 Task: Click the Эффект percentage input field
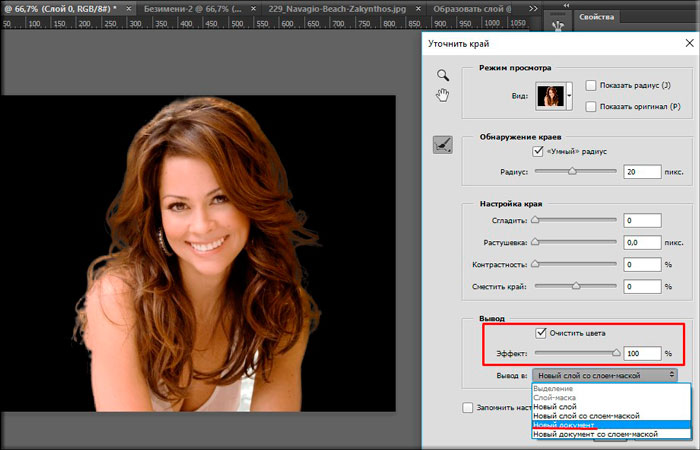click(641, 353)
